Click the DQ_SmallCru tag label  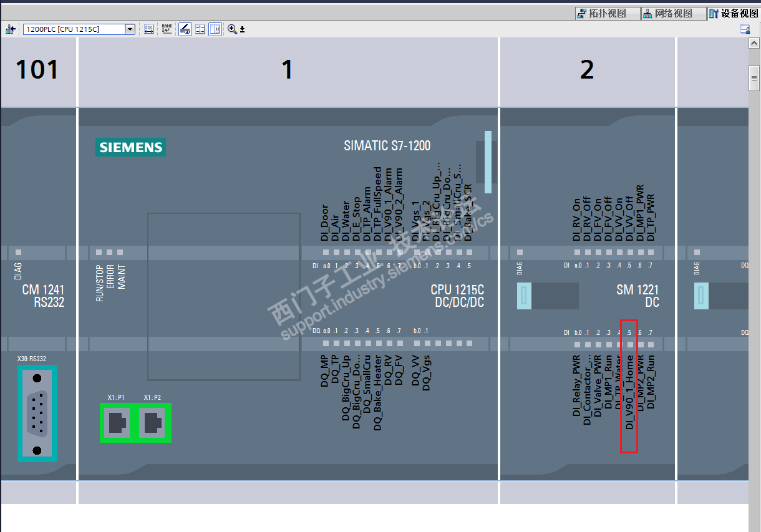[x=367, y=384]
